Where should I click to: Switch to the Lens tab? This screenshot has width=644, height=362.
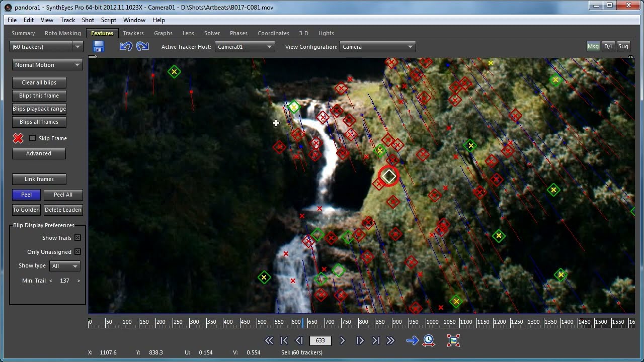click(188, 33)
